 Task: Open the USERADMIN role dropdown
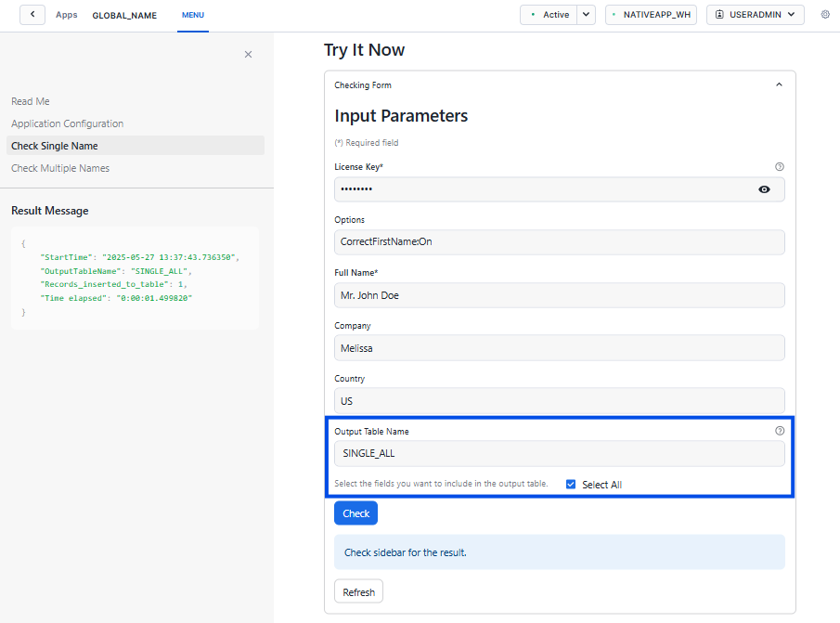point(756,15)
